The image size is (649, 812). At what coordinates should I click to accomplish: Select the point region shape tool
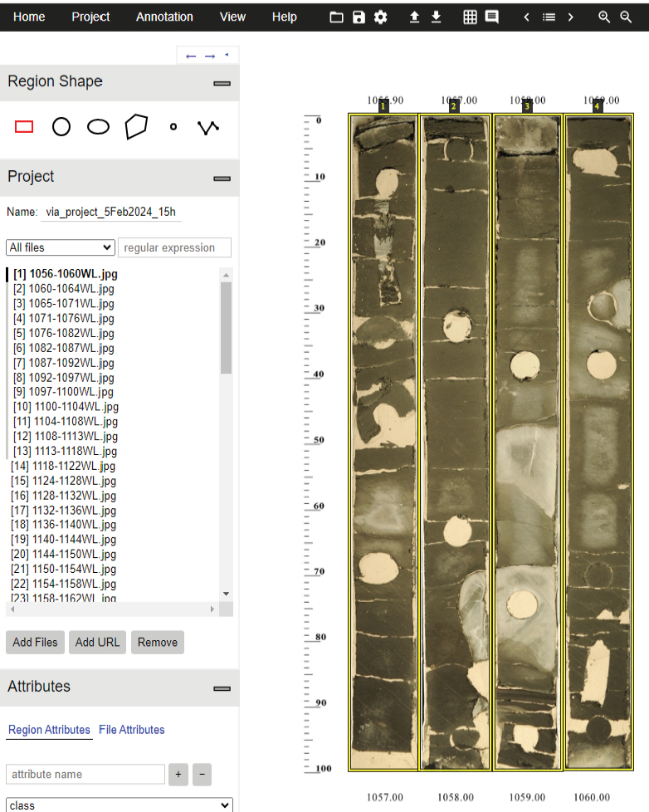pos(173,126)
